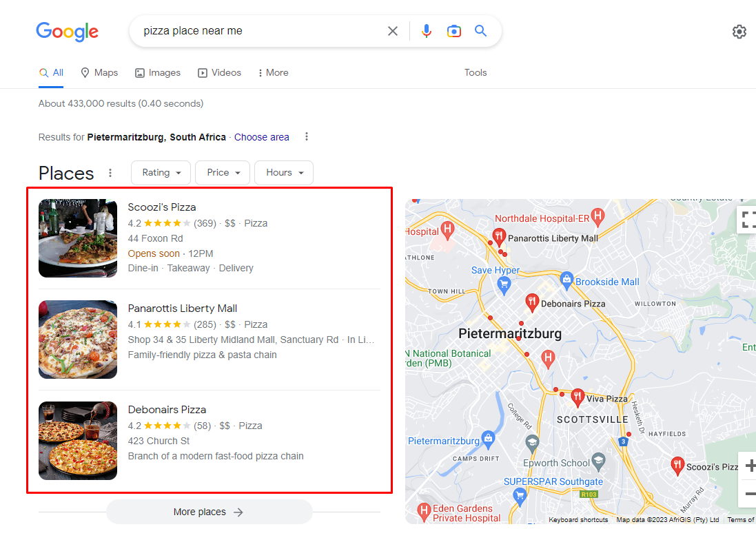Switch to the Maps tab
Screen dimensions: 756x542
click(99, 73)
